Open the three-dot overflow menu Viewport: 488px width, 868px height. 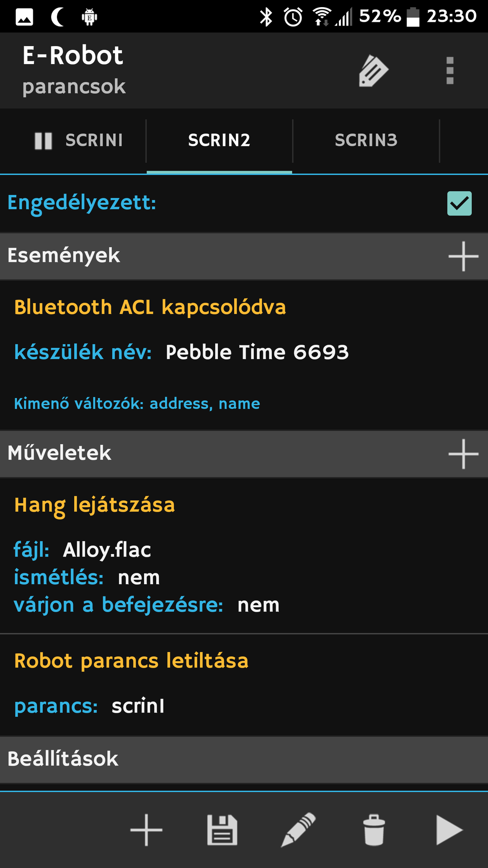pyautogui.click(x=450, y=70)
